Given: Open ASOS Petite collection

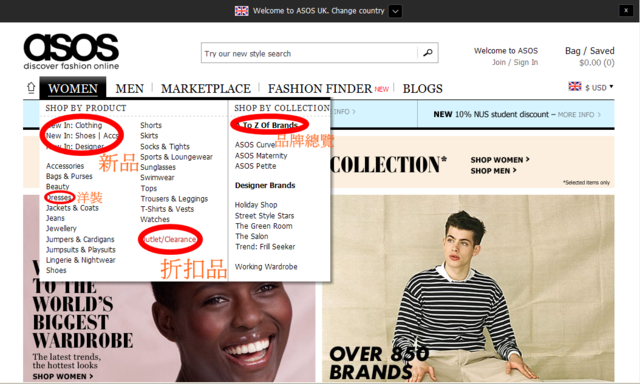Looking at the screenshot, I should tap(256, 166).
